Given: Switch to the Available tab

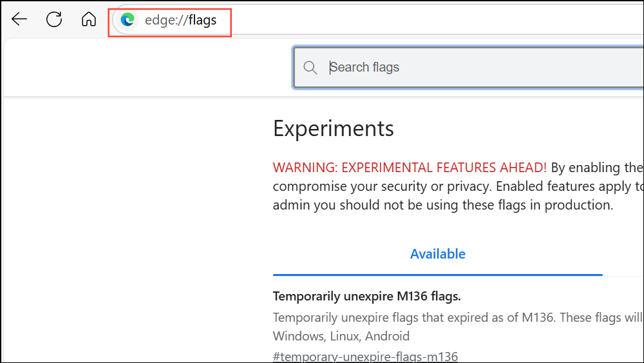Looking at the screenshot, I should 438,253.
